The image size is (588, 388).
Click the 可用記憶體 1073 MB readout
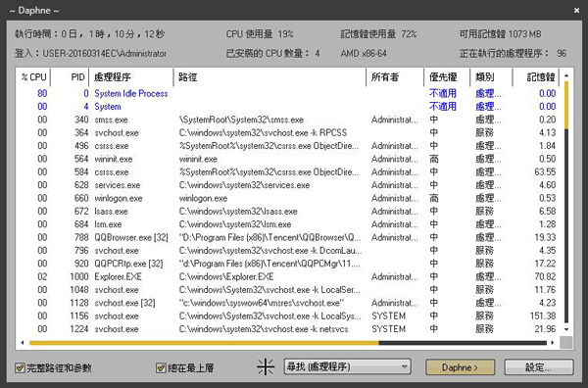(501, 34)
